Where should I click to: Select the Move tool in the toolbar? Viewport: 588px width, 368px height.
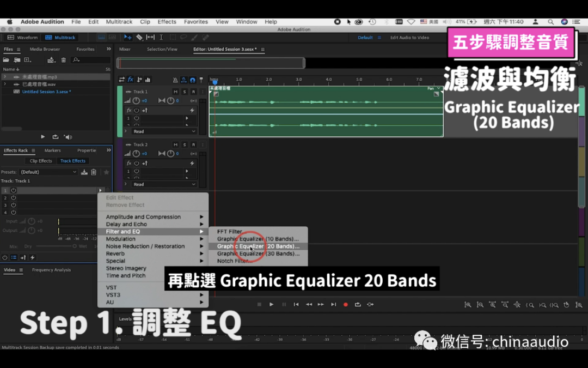click(127, 38)
